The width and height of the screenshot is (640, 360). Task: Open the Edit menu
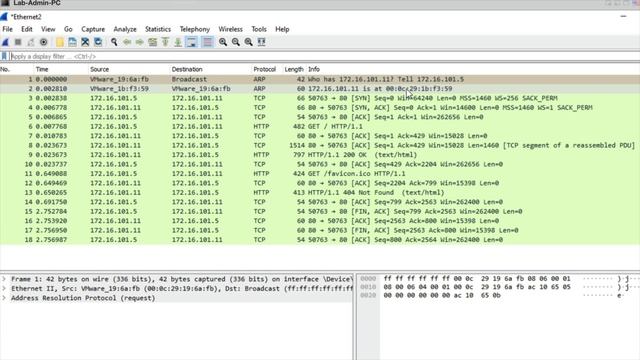tap(27, 29)
